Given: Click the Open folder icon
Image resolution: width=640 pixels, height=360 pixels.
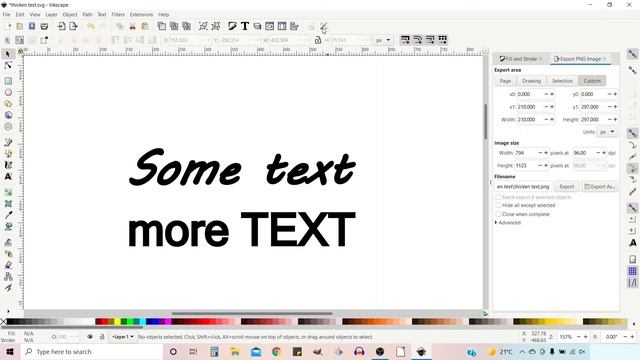Looking at the screenshot, I should [x=20, y=26].
